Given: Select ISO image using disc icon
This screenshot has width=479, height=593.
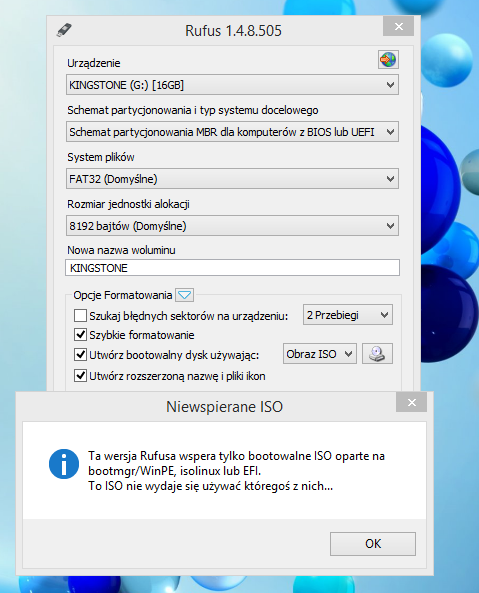Looking at the screenshot, I should pyautogui.click(x=377, y=354).
